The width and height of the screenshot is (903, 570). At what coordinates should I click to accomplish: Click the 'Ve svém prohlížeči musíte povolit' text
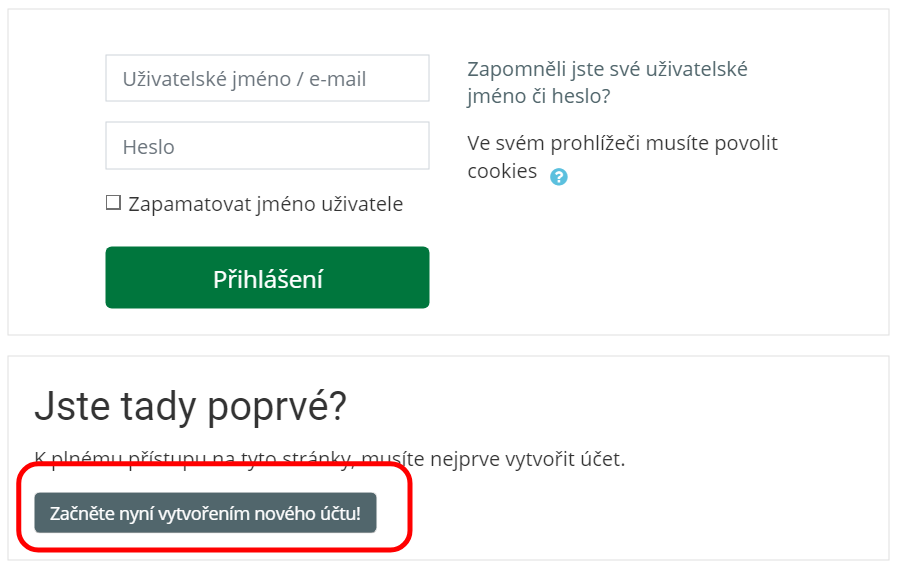click(622, 143)
